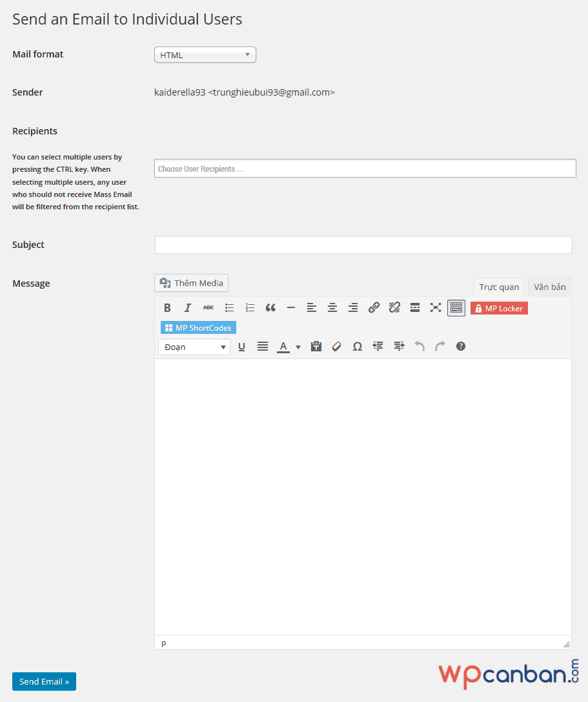Toggle right text alignment

coord(353,307)
